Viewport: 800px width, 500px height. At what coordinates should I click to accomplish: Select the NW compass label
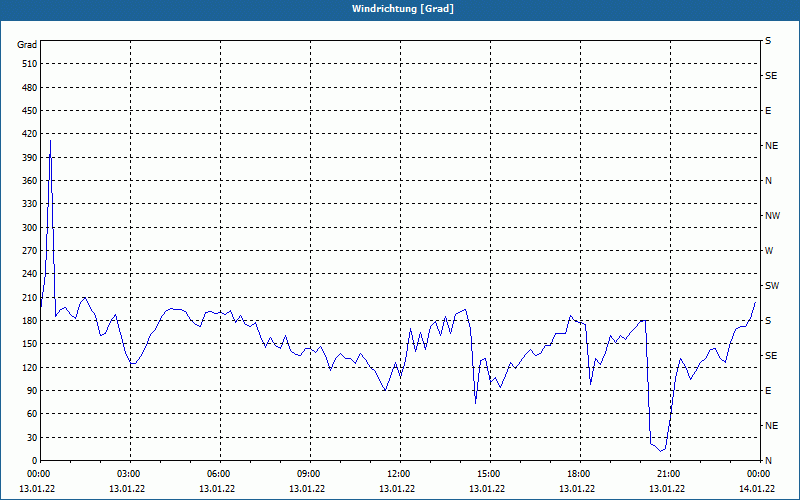(772, 216)
